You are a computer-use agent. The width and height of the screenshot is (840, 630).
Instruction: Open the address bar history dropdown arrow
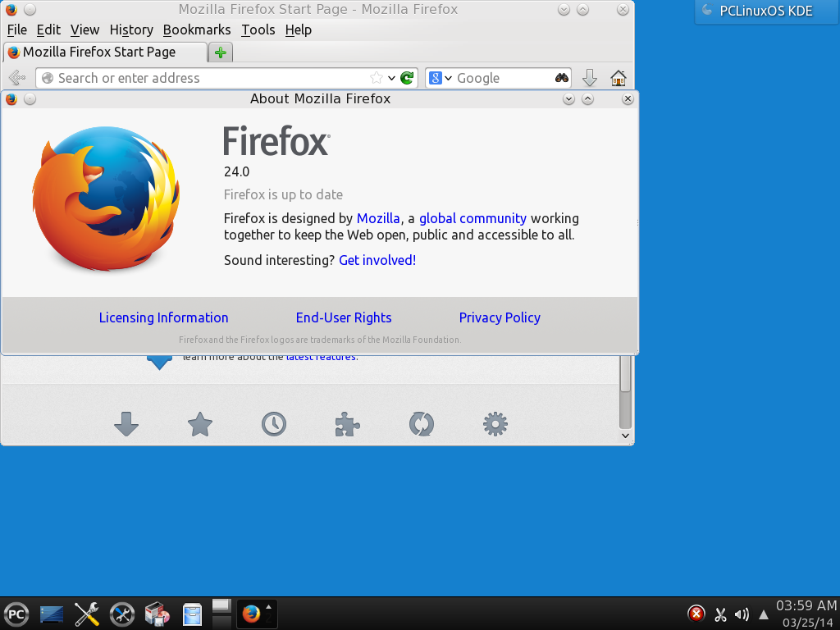coord(391,78)
